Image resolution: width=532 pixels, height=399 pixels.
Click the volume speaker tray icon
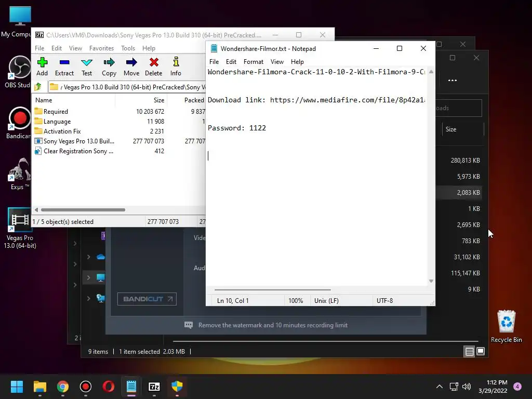(467, 387)
